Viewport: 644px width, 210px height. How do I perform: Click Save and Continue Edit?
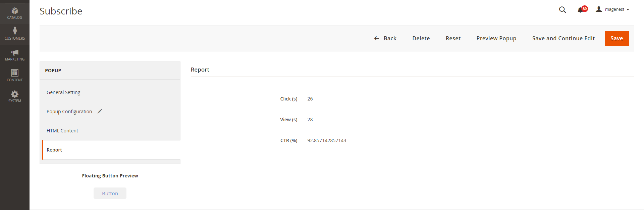click(x=563, y=38)
